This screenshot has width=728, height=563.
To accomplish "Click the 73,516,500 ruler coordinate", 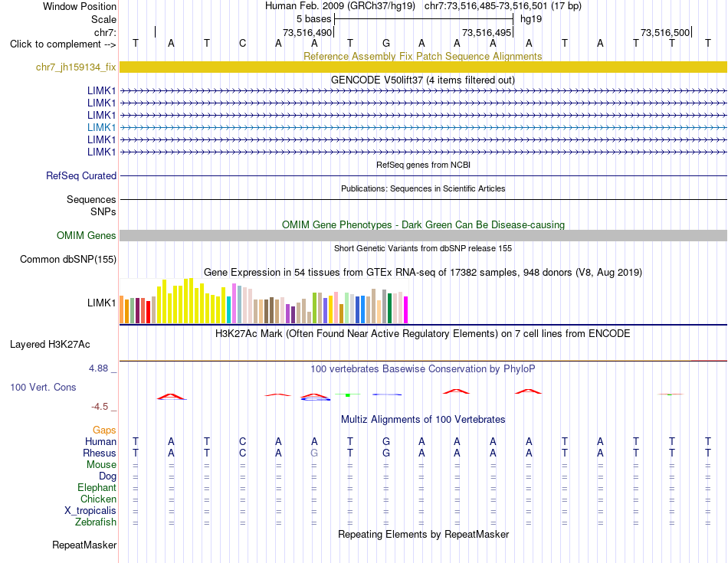I will pos(665,32).
